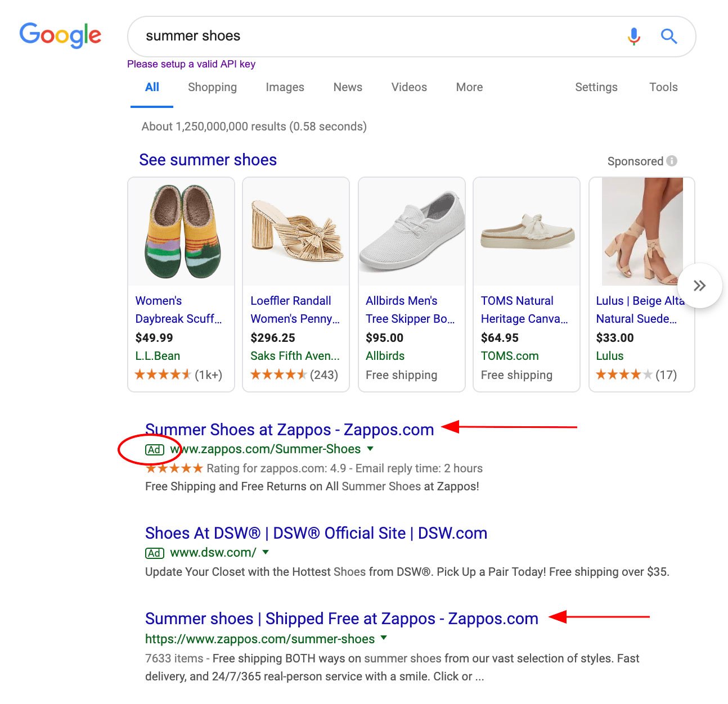Click the Ad badge beside the dsw.com URL
Screen dimensions: 728x704
tap(155, 553)
